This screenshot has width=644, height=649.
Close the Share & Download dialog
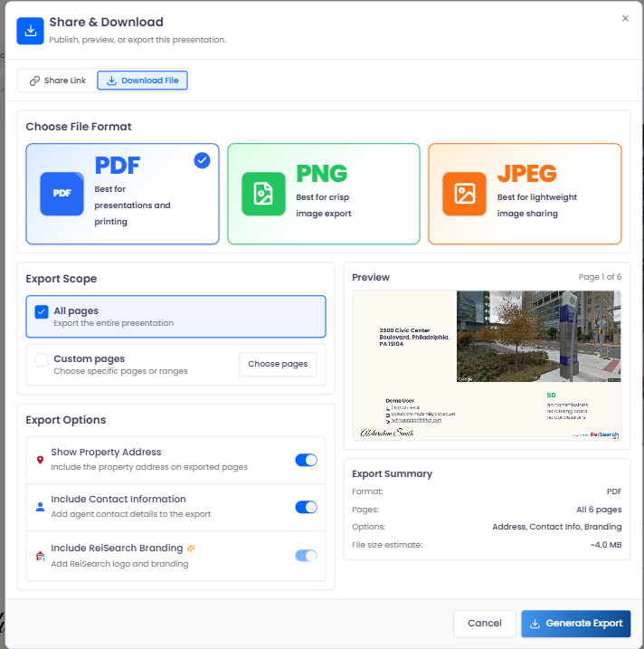pyautogui.click(x=625, y=18)
